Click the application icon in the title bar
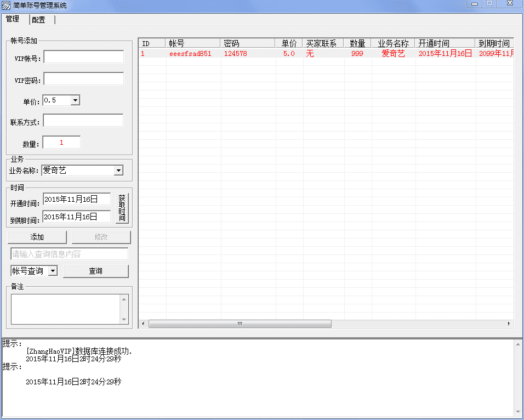The image size is (524, 420). [6, 4]
